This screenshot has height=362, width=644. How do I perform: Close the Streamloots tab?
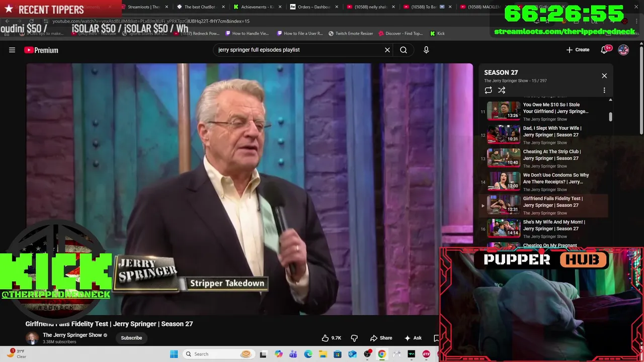pyautogui.click(x=167, y=7)
